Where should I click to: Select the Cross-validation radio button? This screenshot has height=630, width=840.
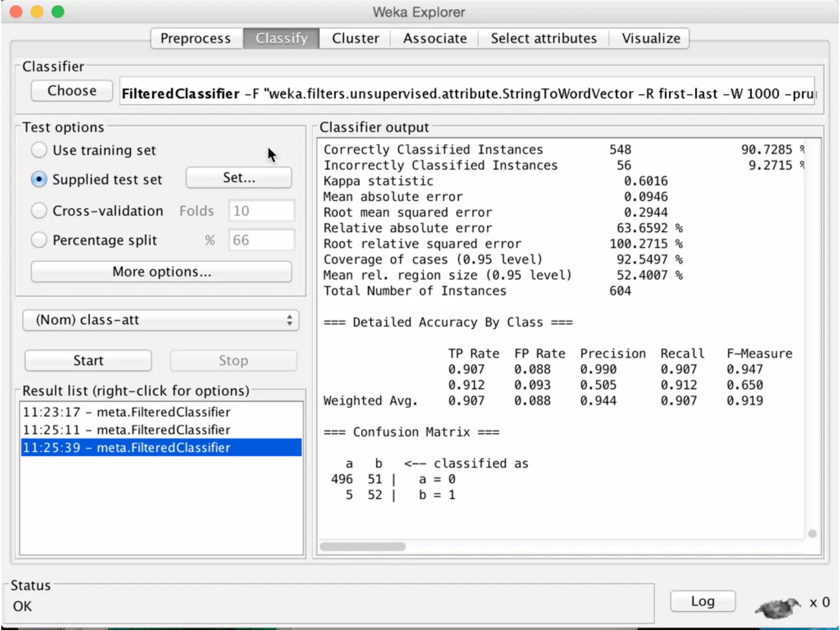(39, 211)
